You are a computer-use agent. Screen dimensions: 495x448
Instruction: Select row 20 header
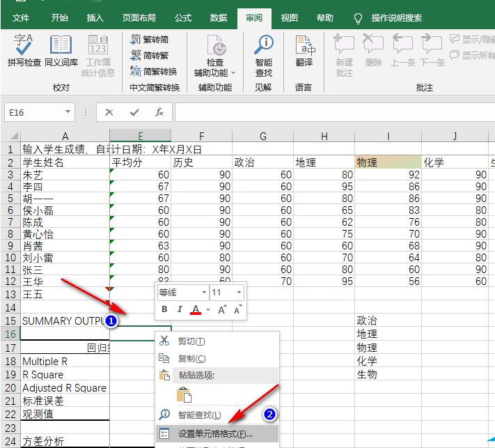pyautogui.click(x=10, y=387)
